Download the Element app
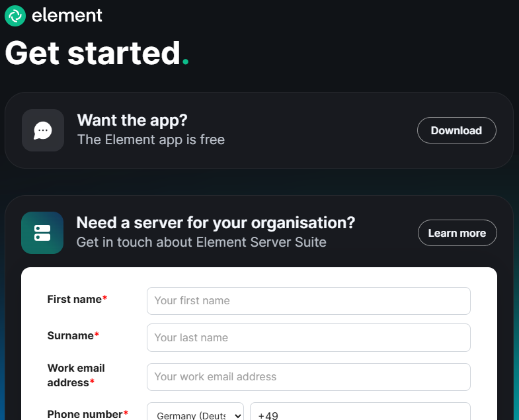This screenshot has height=420, width=519. [x=456, y=130]
